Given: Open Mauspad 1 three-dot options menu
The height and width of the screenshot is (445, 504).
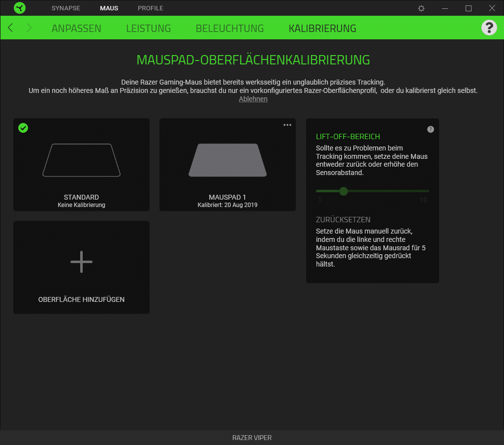Looking at the screenshot, I should 287,125.
